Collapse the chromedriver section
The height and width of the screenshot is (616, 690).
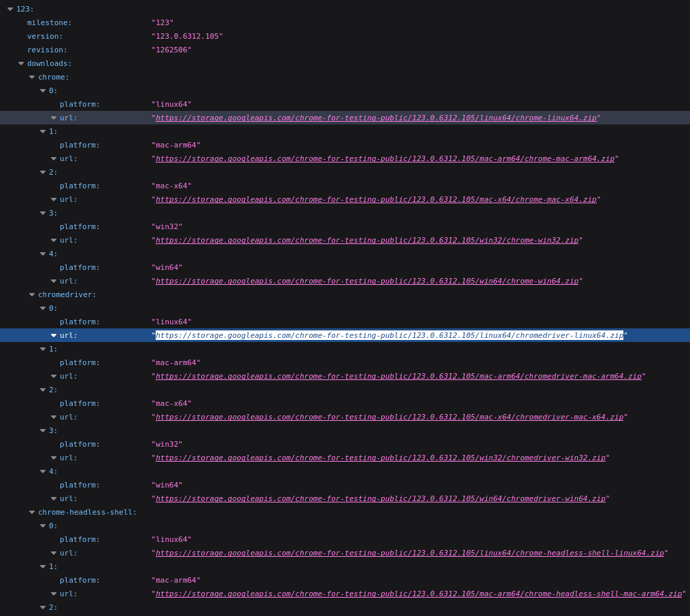(x=32, y=295)
